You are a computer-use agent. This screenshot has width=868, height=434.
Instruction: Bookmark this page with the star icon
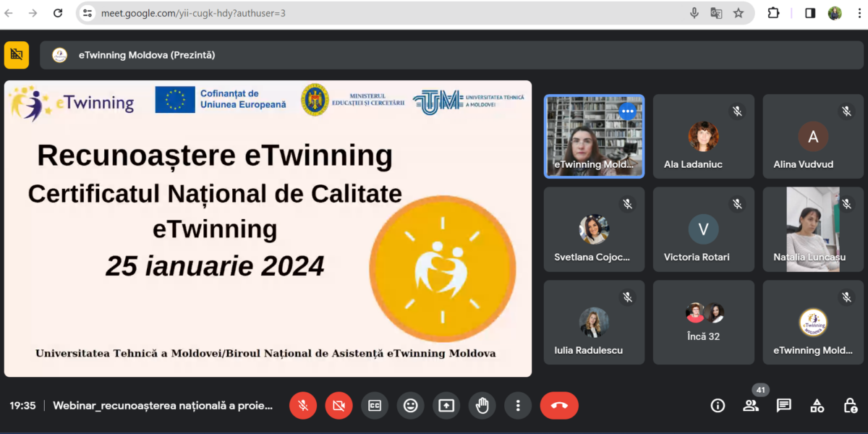tap(738, 13)
